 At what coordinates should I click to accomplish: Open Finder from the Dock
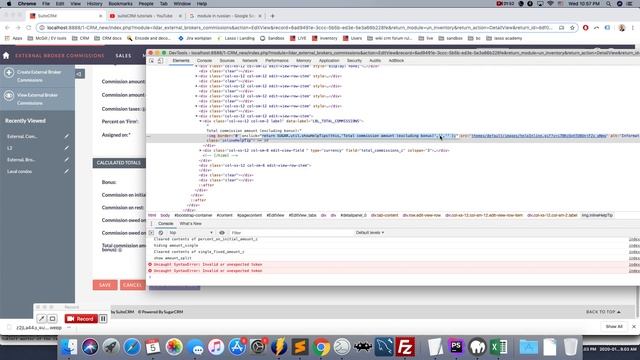pyautogui.click(x=69, y=347)
